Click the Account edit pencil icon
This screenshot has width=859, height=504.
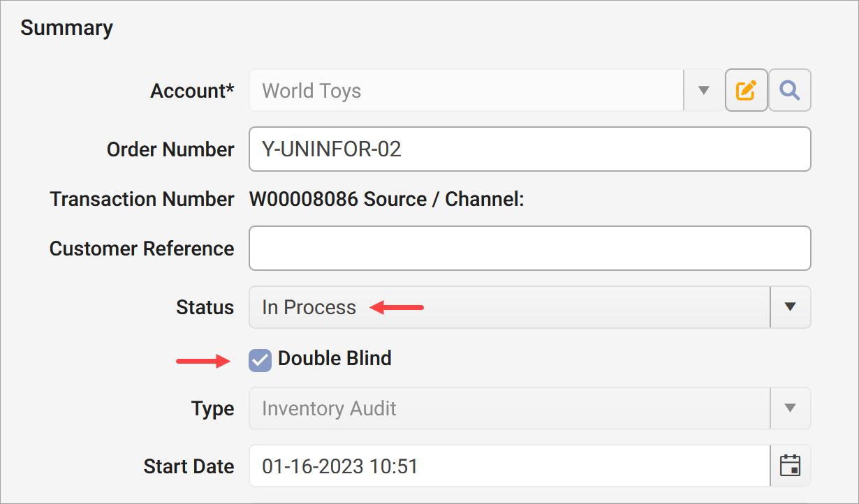746,90
